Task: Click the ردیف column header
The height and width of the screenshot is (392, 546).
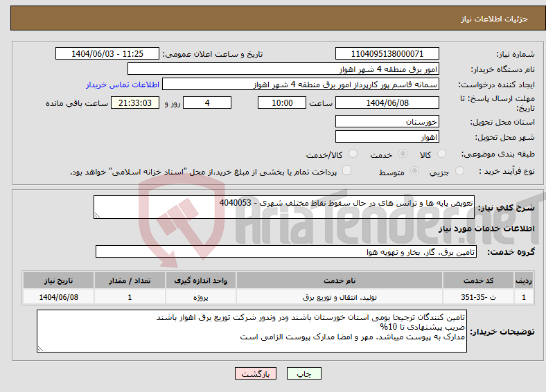Action: [x=524, y=280]
